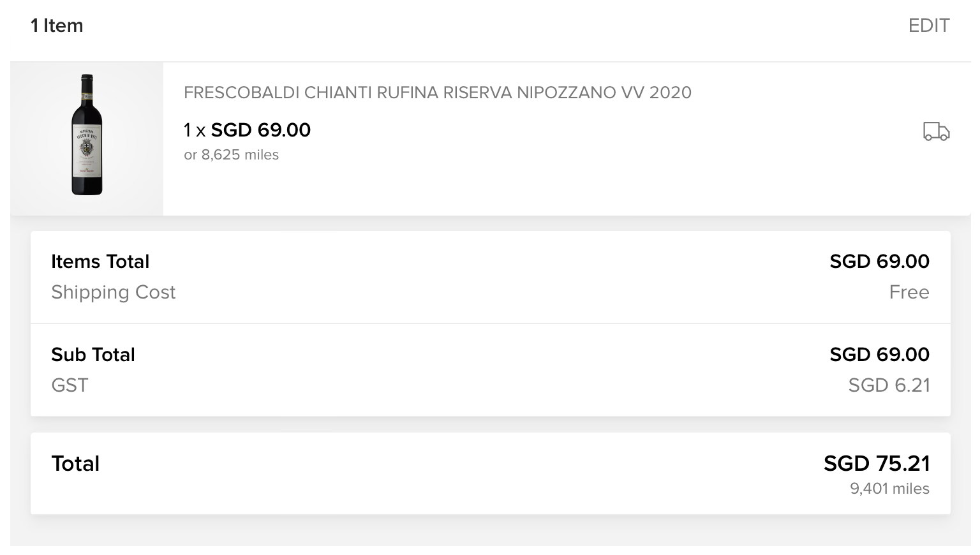Click the Shipping Cost label
The width and height of the screenshot is (980, 555).
113,292
